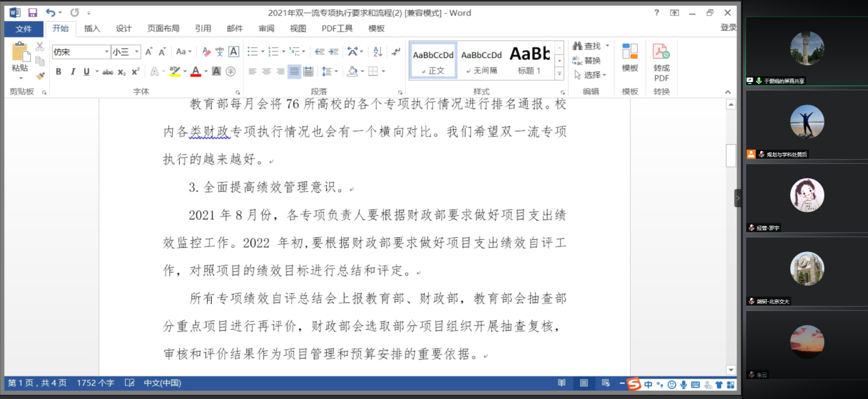Open the styles gallery expander
This screenshot has height=399, width=868.
(x=560, y=73)
